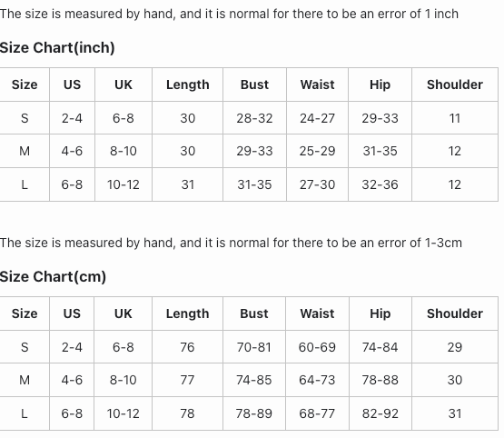Click the Bust value 28-32 for size S
Viewport: 504px width, 438px height.
pos(254,118)
